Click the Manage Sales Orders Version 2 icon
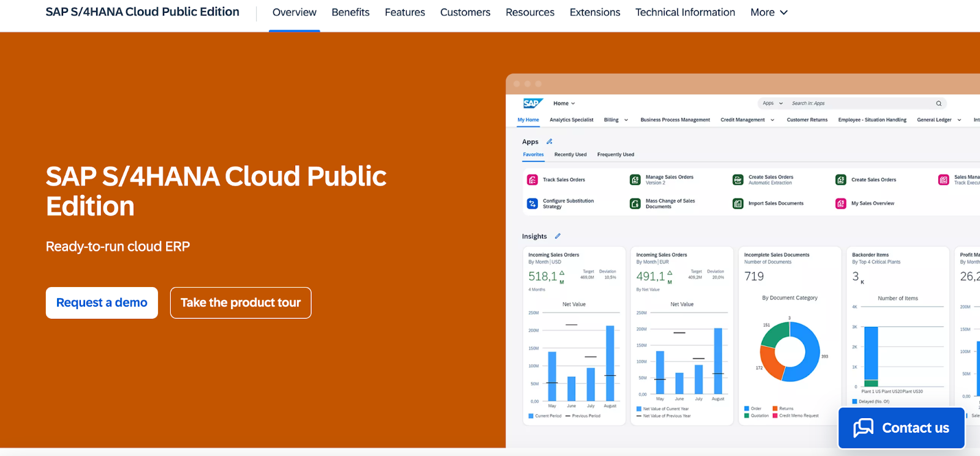Viewport: 980px width, 456px height. (x=635, y=180)
